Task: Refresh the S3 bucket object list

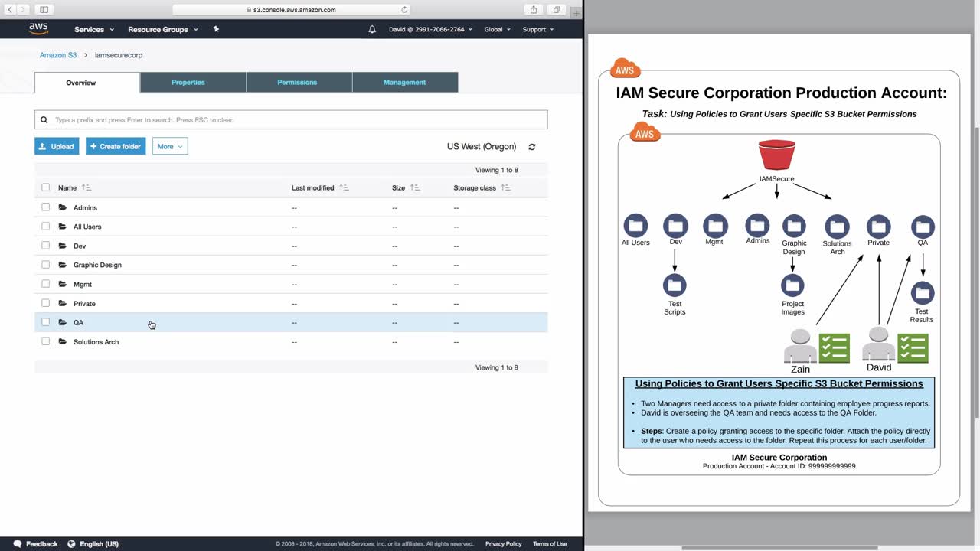Action: pos(532,147)
